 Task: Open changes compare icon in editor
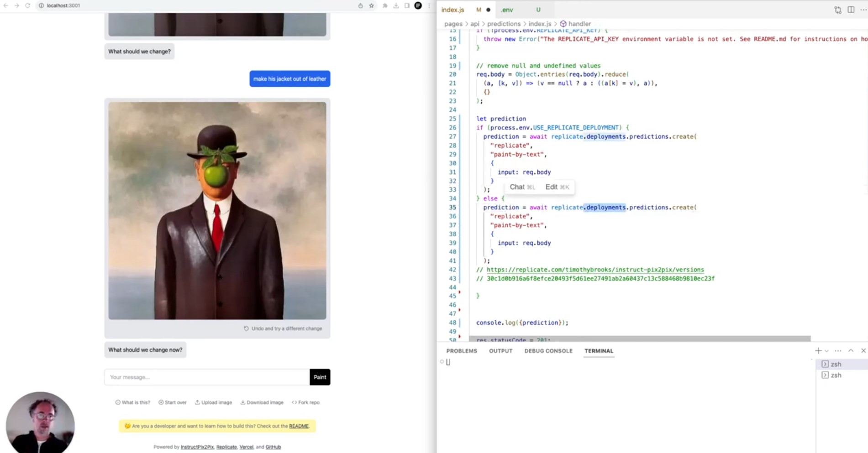pyautogui.click(x=838, y=10)
